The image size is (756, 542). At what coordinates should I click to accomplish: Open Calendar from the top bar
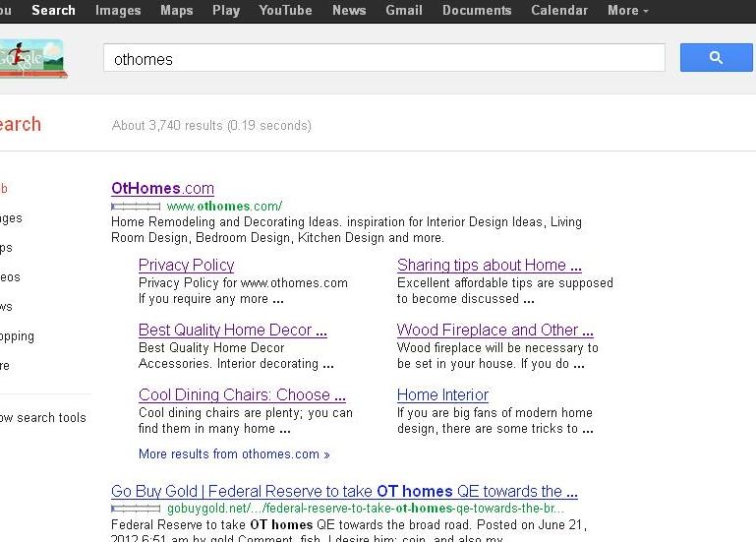tap(559, 10)
